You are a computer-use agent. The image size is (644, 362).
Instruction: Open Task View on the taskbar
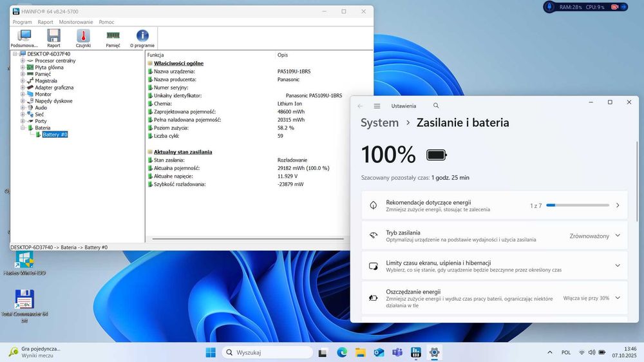pyautogui.click(x=323, y=352)
